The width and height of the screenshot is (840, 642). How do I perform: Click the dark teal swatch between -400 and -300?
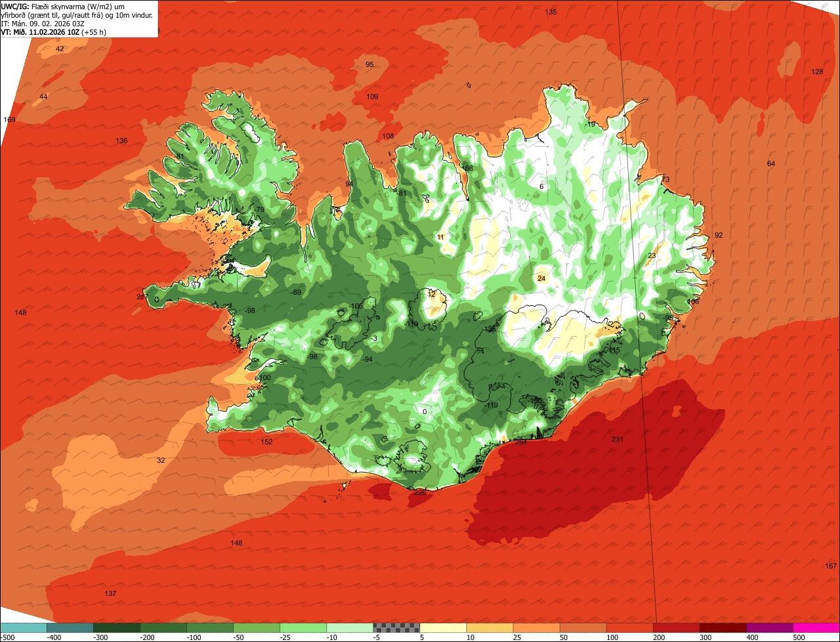click(70, 628)
